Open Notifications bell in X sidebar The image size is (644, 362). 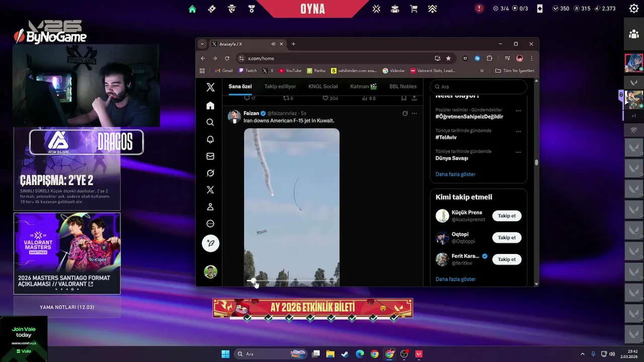tap(210, 139)
